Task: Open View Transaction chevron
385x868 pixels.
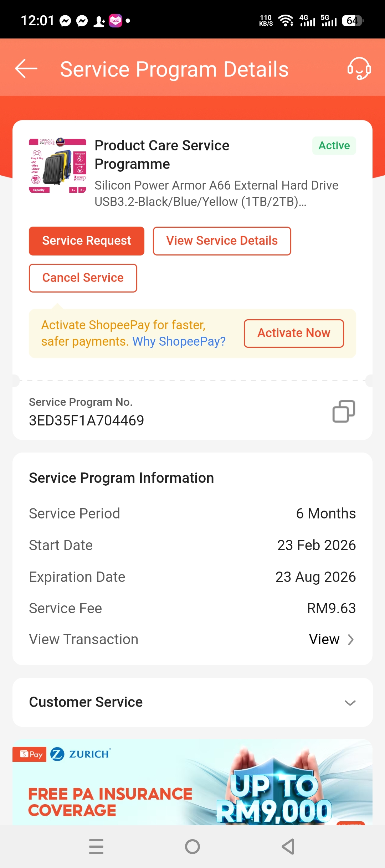Action: click(x=350, y=640)
